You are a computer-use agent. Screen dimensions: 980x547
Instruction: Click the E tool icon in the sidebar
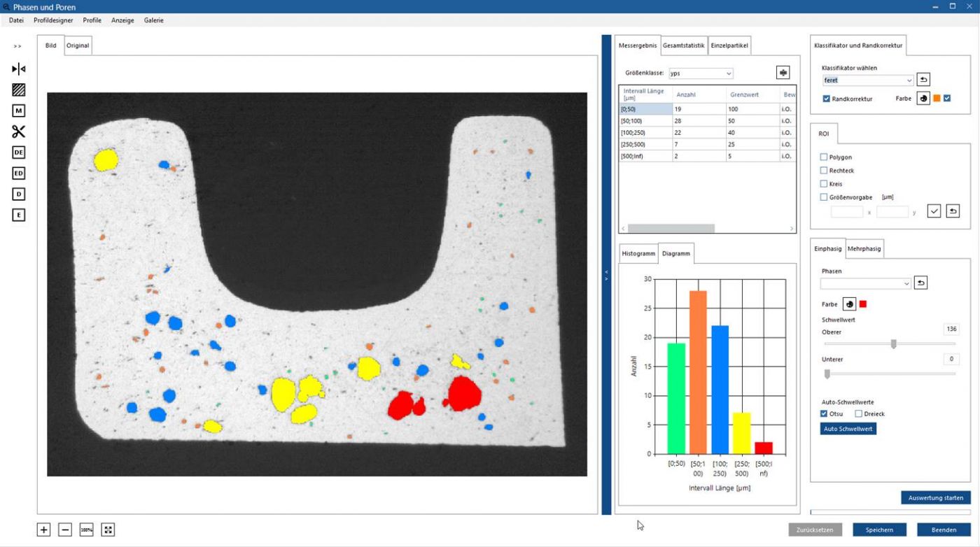(19, 215)
